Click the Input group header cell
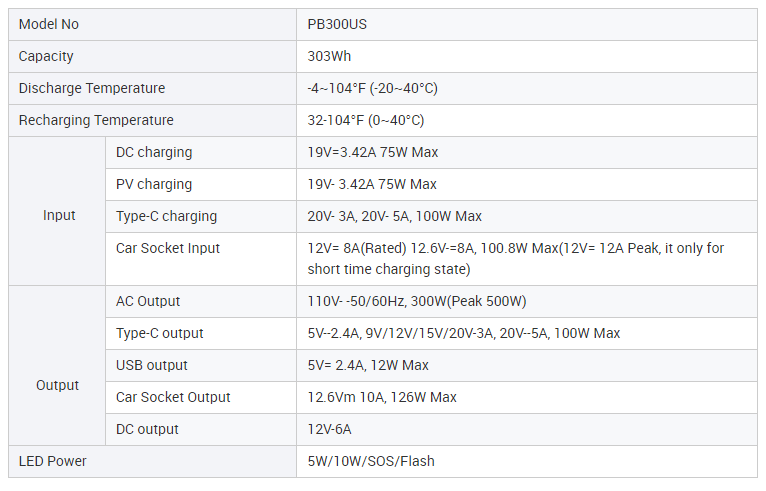 pyautogui.click(x=59, y=215)
